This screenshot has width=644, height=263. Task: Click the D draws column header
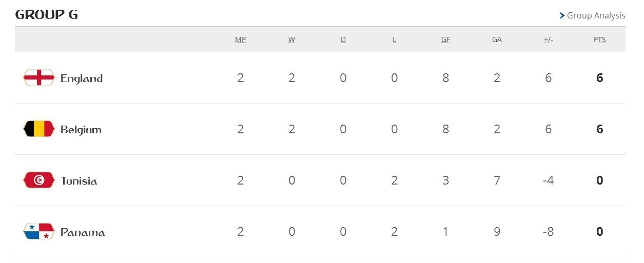click(x=343, y=39)
